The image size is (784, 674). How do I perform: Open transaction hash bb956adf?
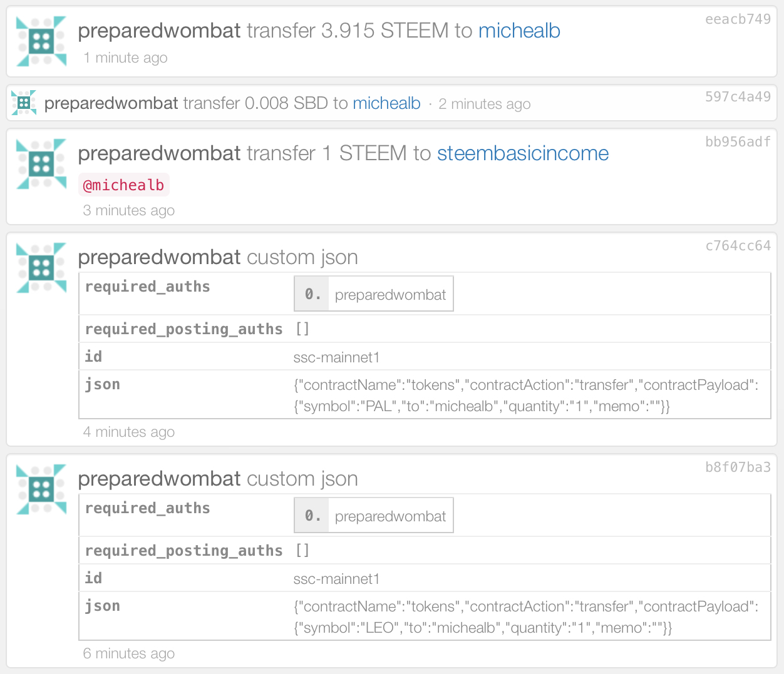738,142
